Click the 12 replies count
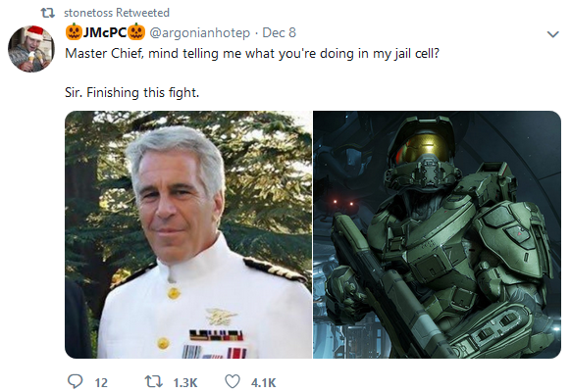 click(101, 382)
